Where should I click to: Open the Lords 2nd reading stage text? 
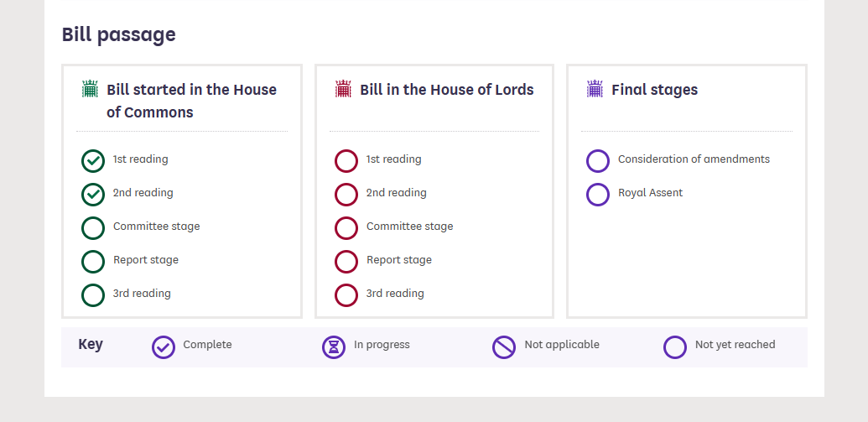click(x=397, y=193)
